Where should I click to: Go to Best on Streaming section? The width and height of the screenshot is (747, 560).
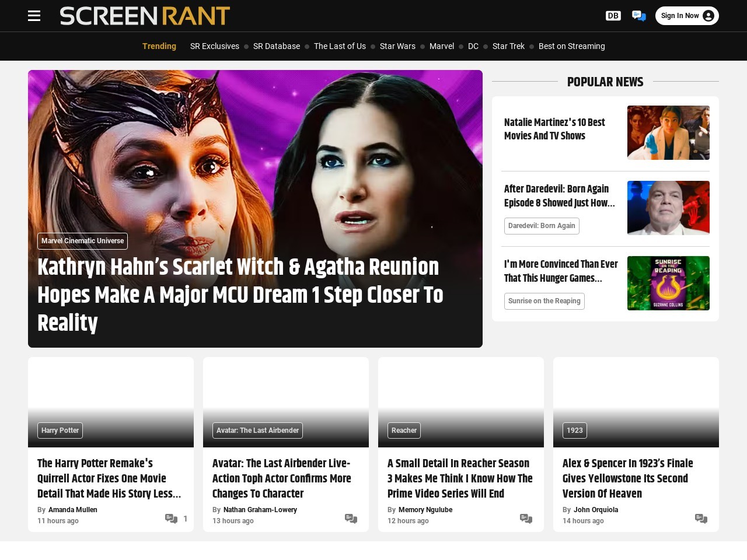572,46
